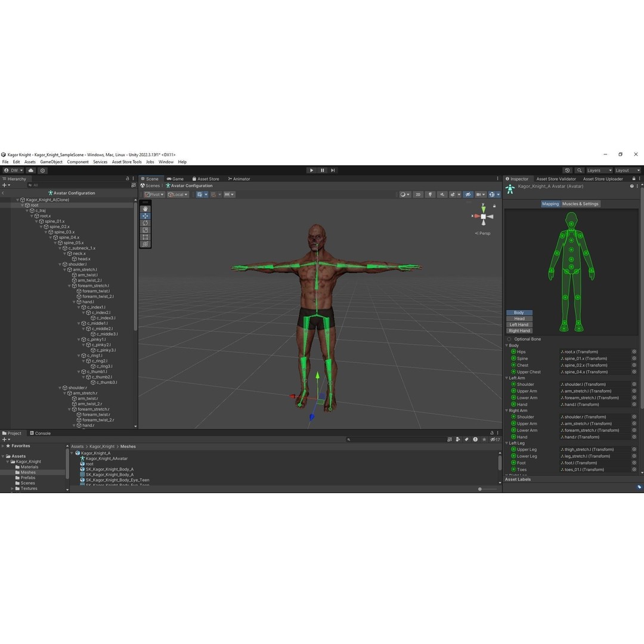Open the Asset Store tab
Viewport: 644px width, 644px height.
pyautogui.click(x=206, y=179)
